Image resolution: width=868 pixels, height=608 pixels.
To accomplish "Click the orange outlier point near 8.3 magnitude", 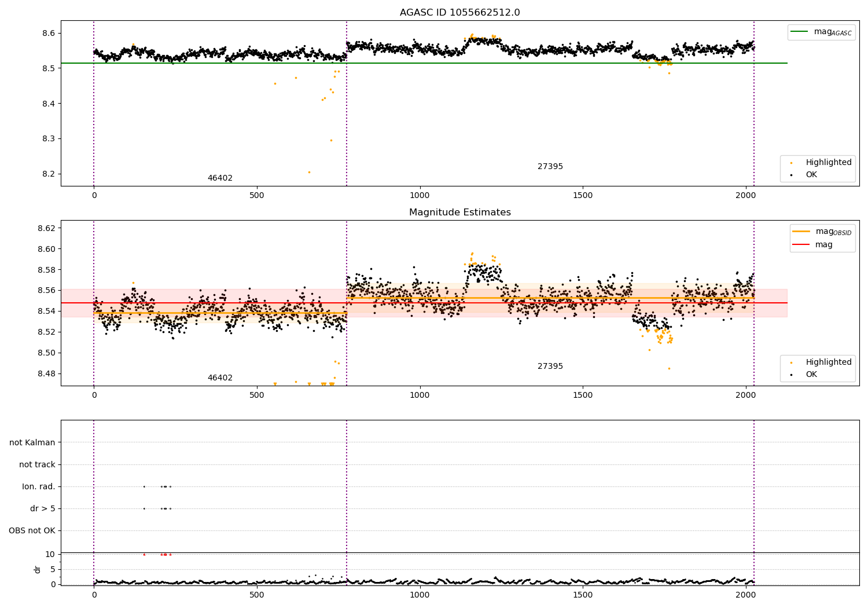I will (331, 140).
